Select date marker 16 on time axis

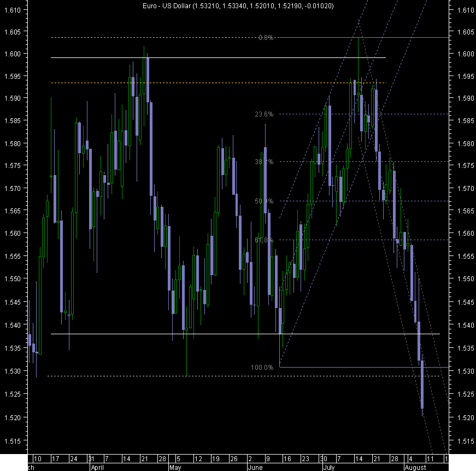tap(287, 459)
